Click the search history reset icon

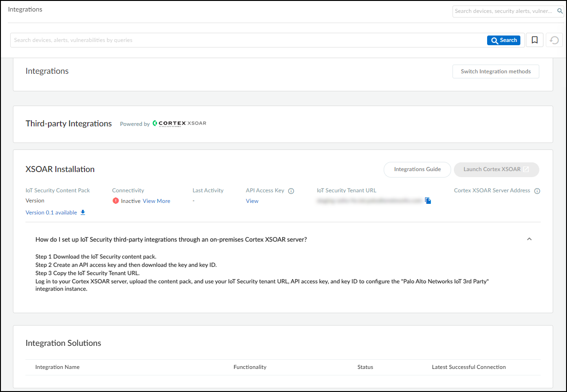[554, 40]
